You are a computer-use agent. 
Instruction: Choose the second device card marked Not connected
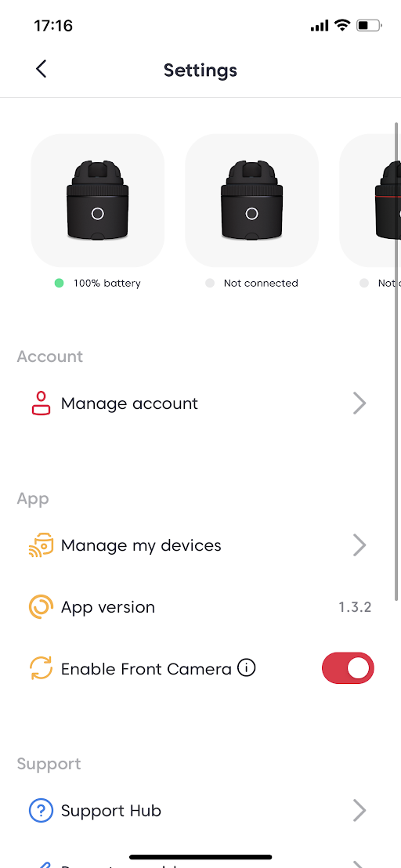click(x=251, y=201)
